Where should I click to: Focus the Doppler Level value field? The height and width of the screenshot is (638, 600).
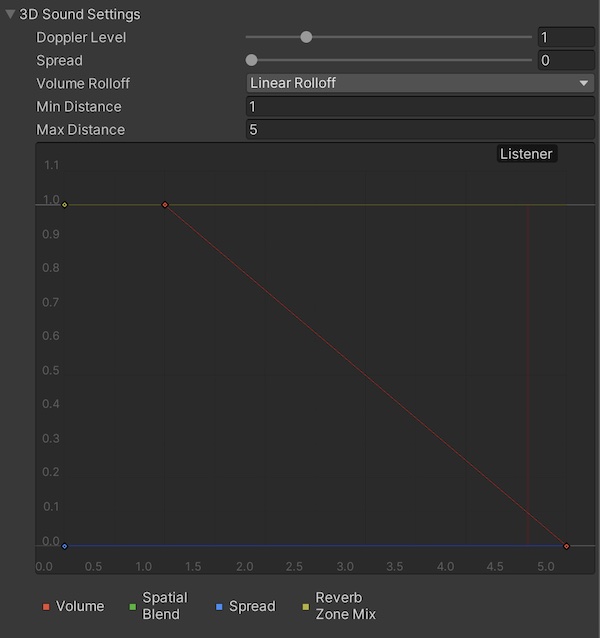point(565,37)
